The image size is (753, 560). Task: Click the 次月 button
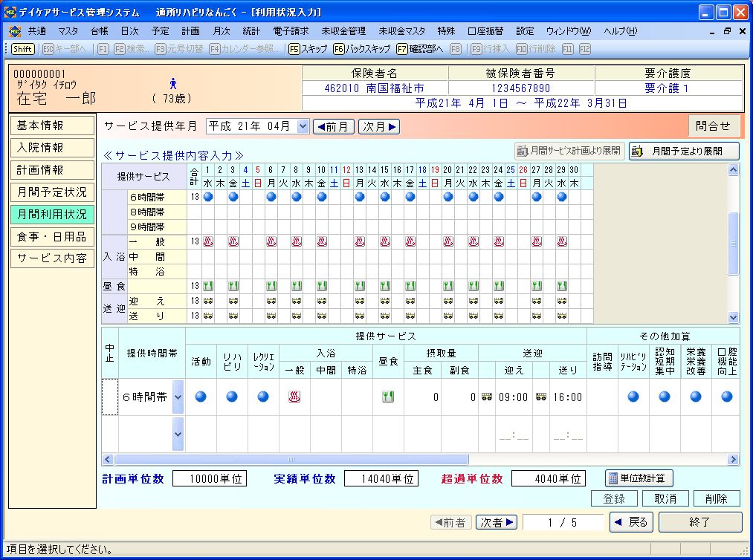379,126
